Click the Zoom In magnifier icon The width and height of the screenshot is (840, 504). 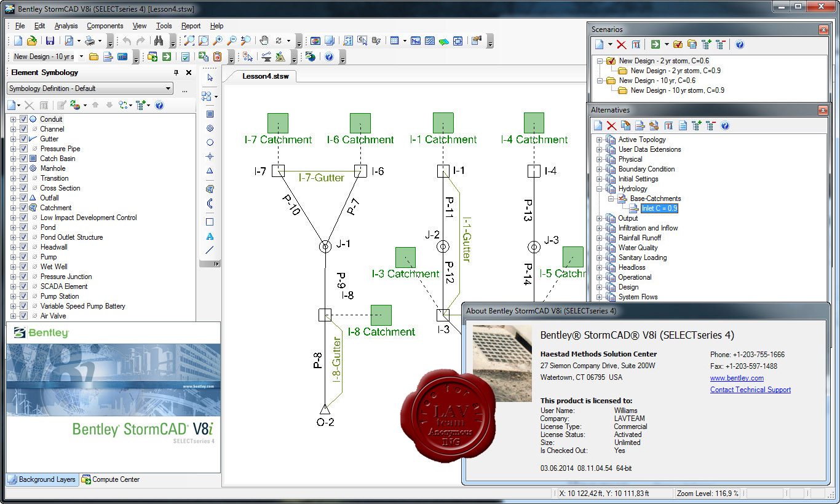pos(218,41)
